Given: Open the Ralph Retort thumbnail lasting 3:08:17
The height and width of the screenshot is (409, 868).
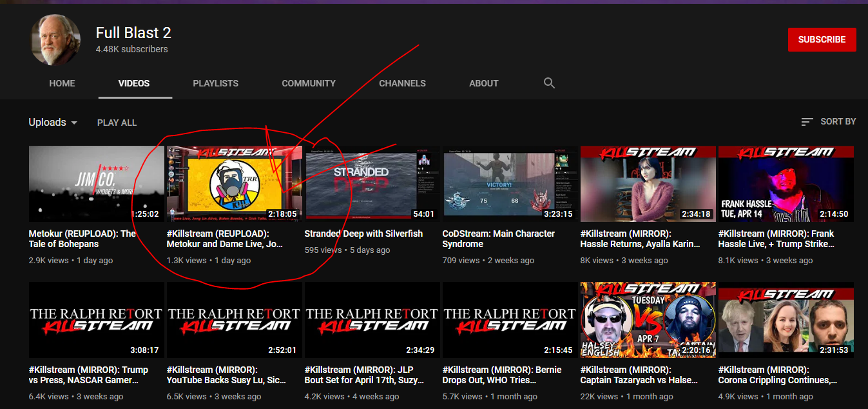Looking at the screenshot, I should (96, 320).
